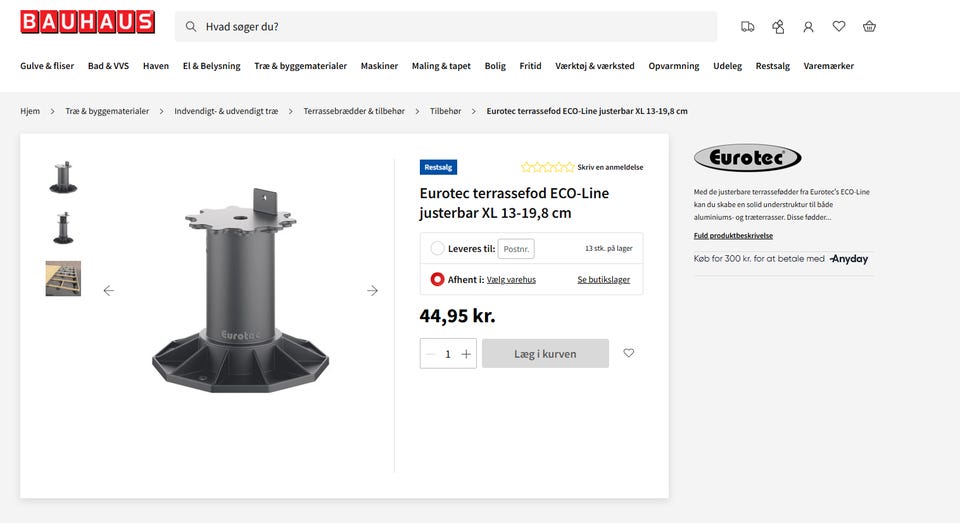Viewport: 960px width, 523px height.
Task: Click the main product image
Action: [x=241, y=290]
